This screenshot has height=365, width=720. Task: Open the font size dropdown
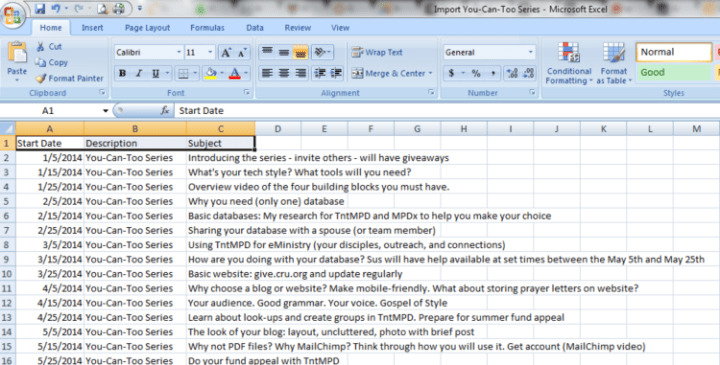[210, 52]
